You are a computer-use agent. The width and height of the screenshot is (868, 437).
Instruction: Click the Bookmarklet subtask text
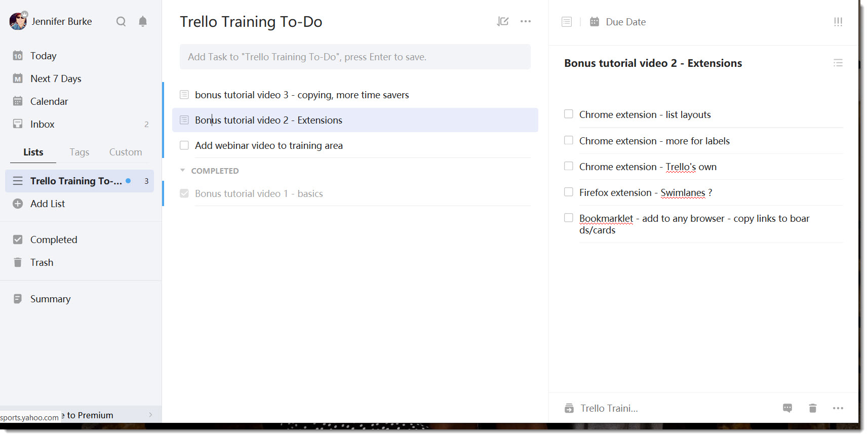tap(694, 224)
